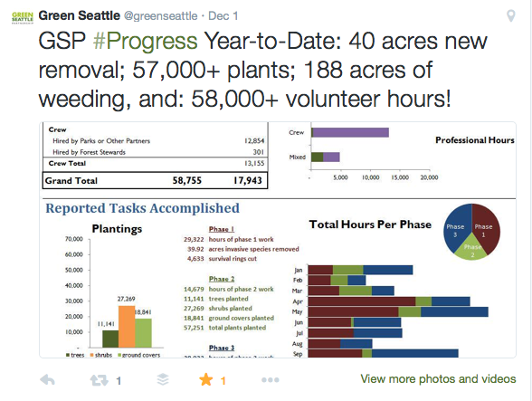This screenshot has height=401, width=532.
Task: Retweet this Green Seattle post
Action: 100,380
